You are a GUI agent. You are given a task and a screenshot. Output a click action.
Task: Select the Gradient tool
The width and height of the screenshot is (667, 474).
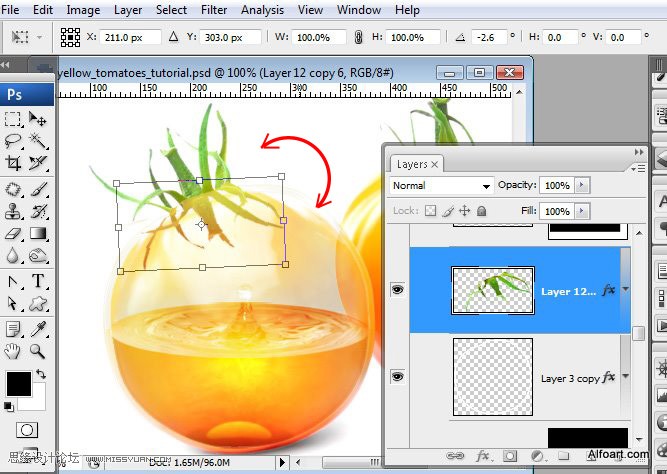(x=38, y=233)
